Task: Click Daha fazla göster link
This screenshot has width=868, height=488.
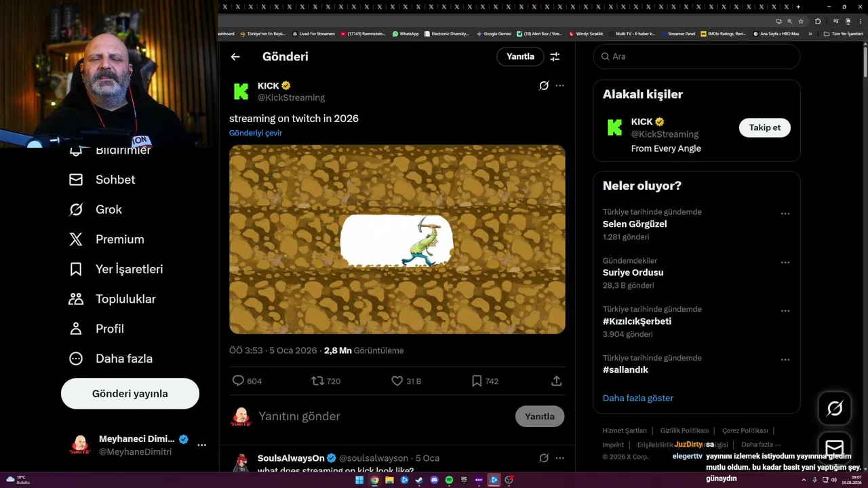Action: tap(638, 399)
